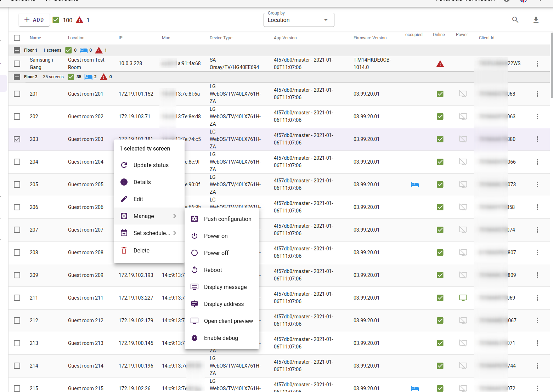Check the checkbox for row 212

click(x=17, y=320)
